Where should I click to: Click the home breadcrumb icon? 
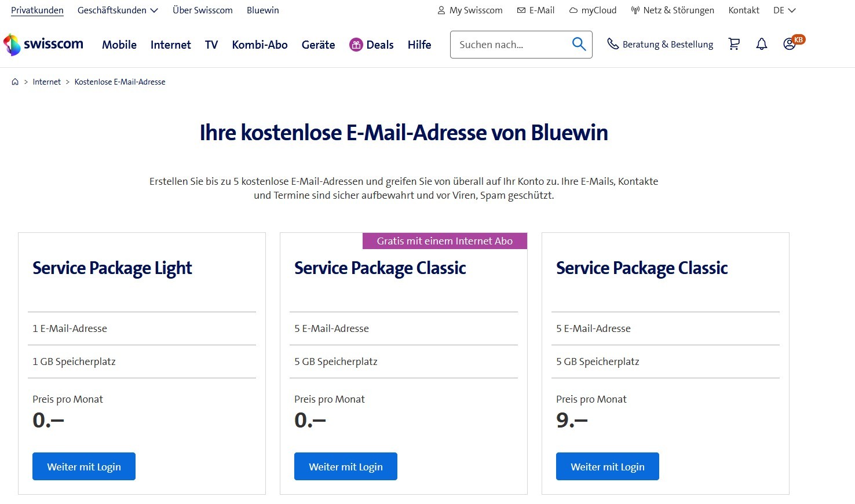tap(15, 82)
